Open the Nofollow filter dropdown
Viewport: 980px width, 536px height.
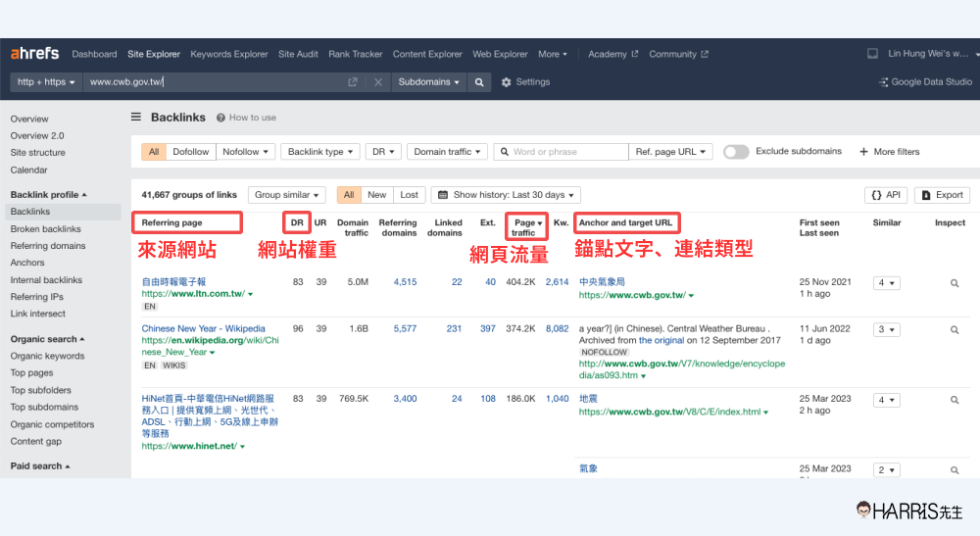(246, 151)
